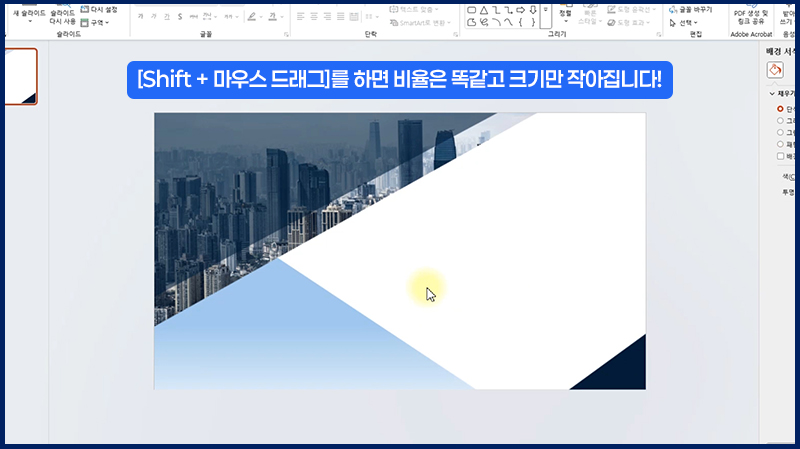Open the columns dropdown
Image resolution: width=800 pixels, height=449 pixels.
[x=370, y=17]
